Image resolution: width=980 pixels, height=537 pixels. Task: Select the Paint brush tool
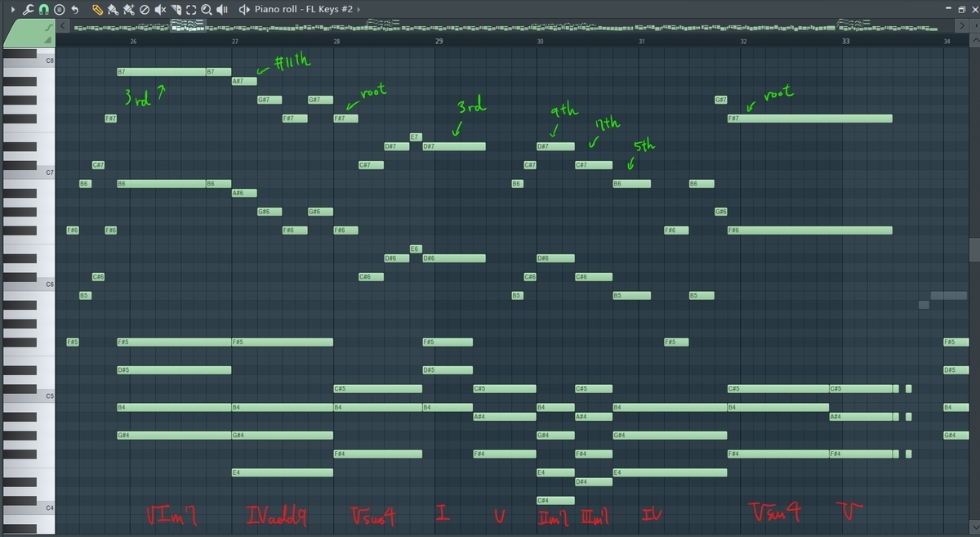(113, 10)
